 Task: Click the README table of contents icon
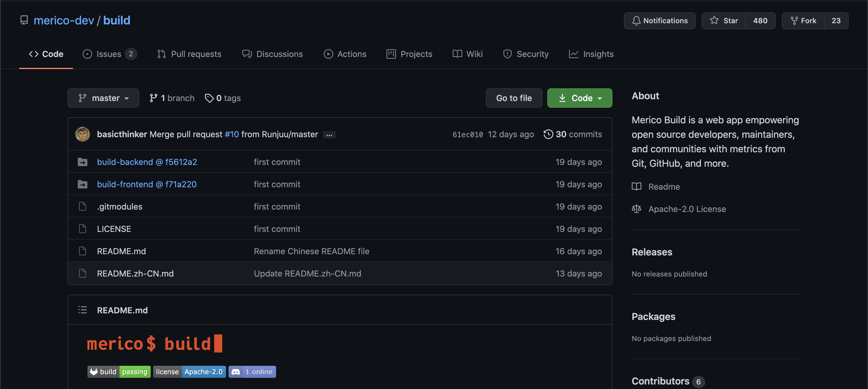[x=83, y=310]
